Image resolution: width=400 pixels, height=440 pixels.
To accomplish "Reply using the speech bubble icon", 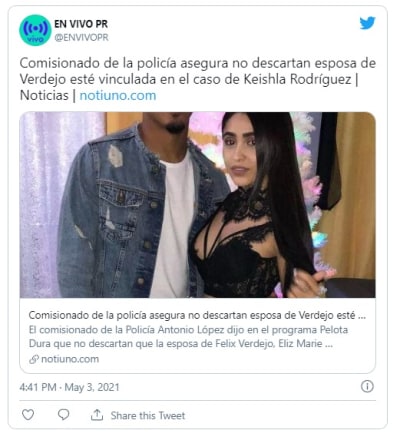I will pos(63,414).
